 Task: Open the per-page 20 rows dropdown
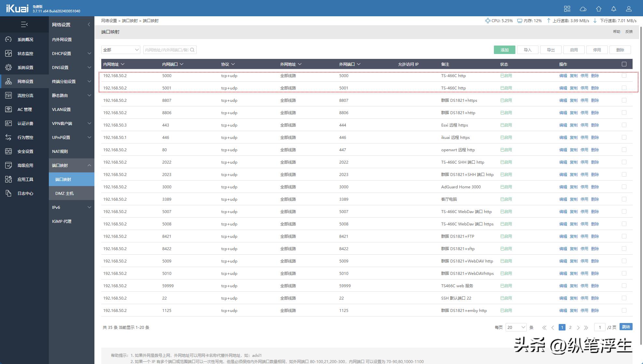pyautogui.click(x=516, y=327)
